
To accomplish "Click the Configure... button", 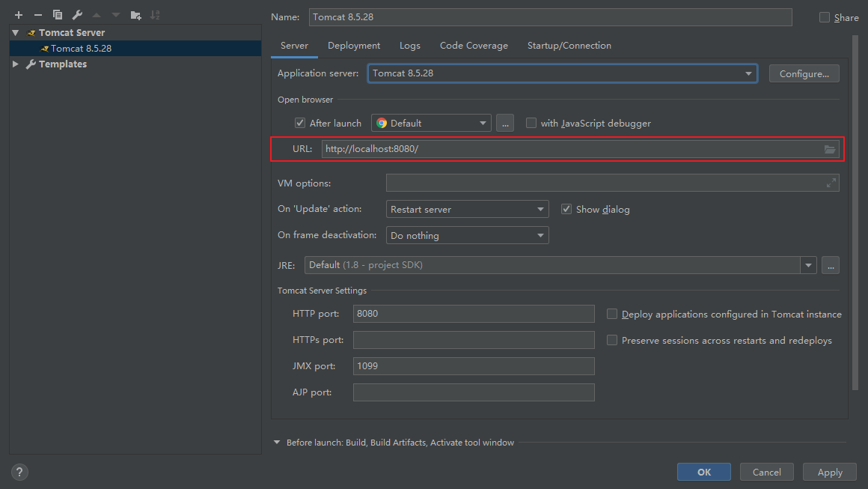I will click(804, 73).
